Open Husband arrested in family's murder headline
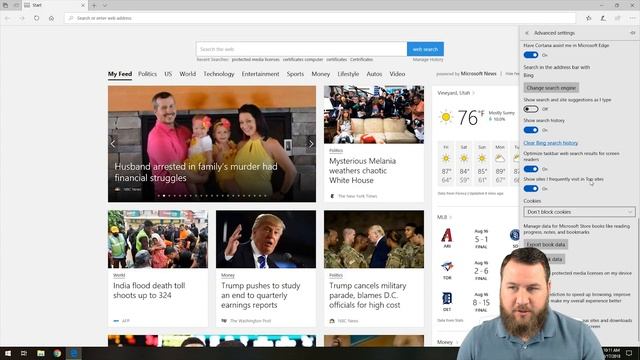The image size is (640, 360). point(196,172)
